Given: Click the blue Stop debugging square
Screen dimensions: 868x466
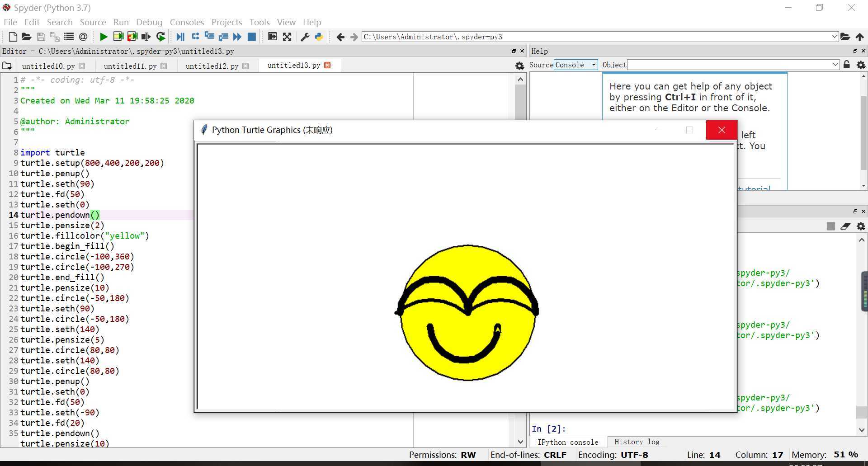Looking at the screenshot, I should point(252,37).
